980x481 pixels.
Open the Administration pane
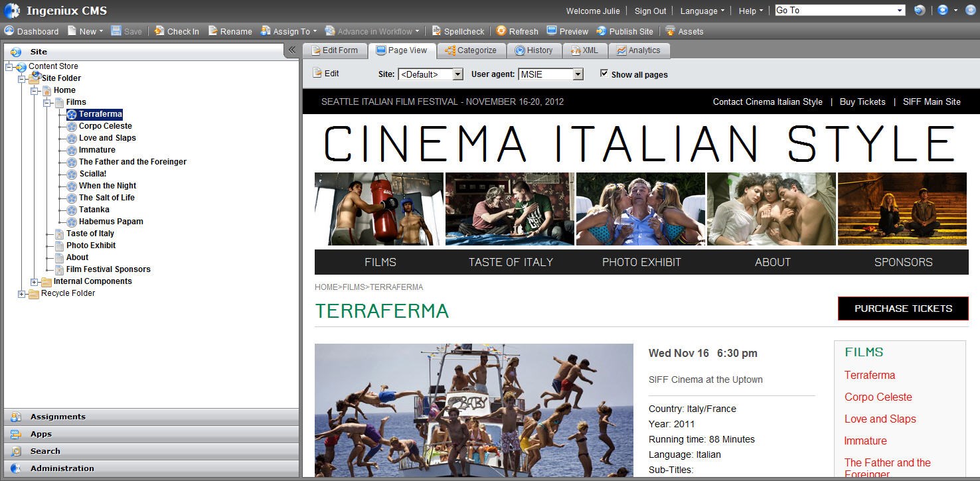tap(151, 468)
